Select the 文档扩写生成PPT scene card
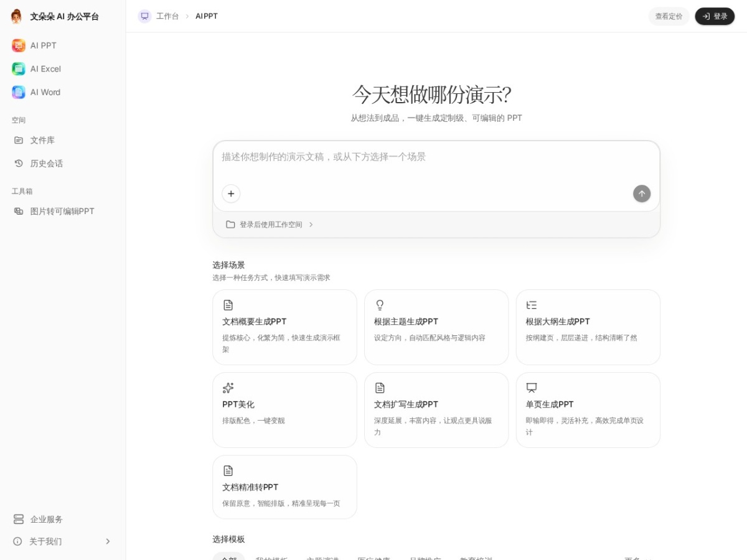The height and width of the screenshot is (560, 747). tap(436, 410)
